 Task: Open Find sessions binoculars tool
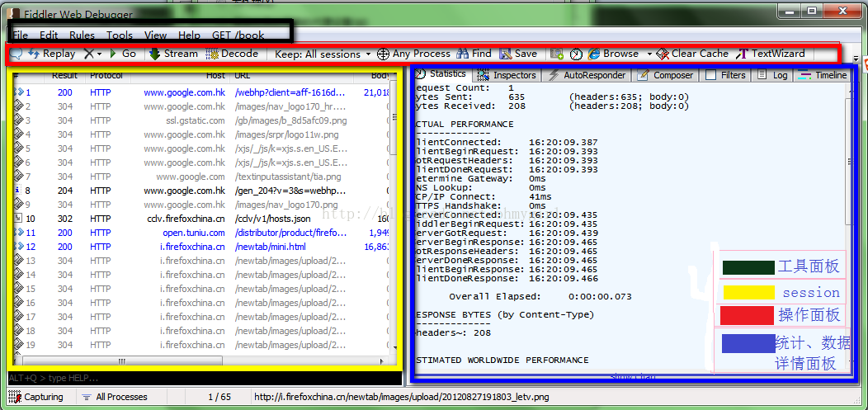[474, 54]
